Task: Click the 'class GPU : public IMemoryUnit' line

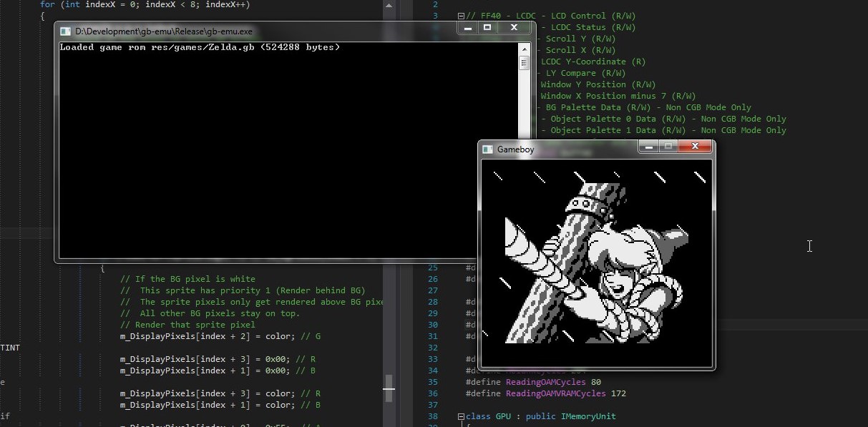Action: click(x=540, y=416)
